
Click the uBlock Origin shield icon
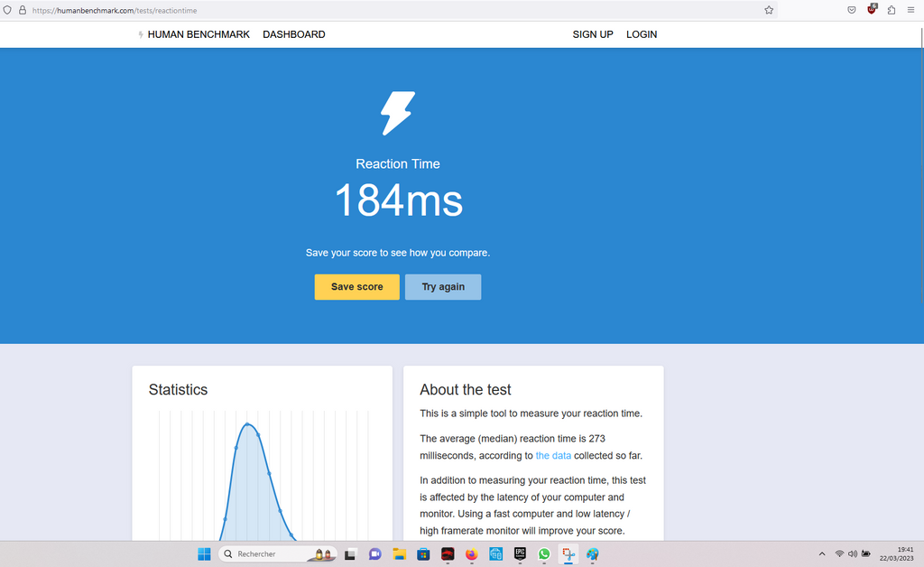point(872,10)
